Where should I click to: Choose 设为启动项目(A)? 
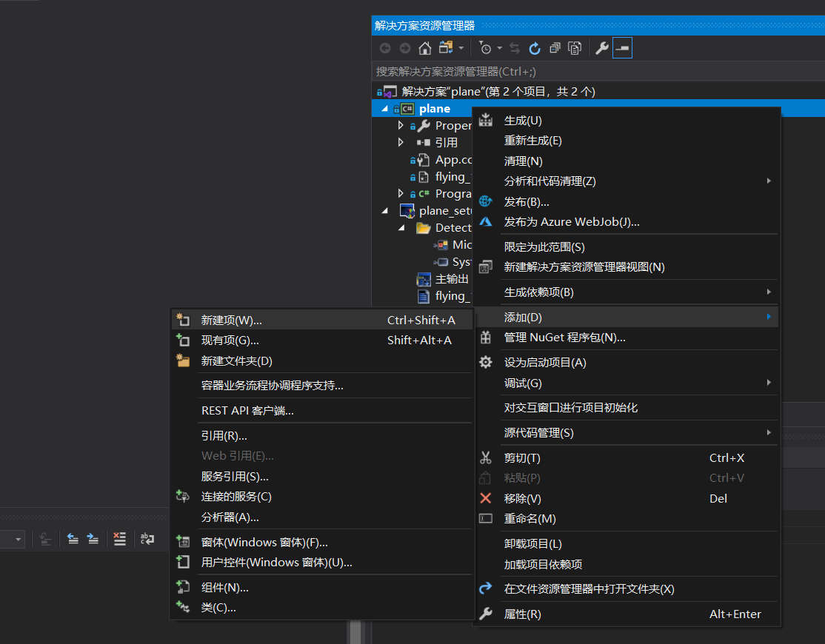[x=627, y=362]
